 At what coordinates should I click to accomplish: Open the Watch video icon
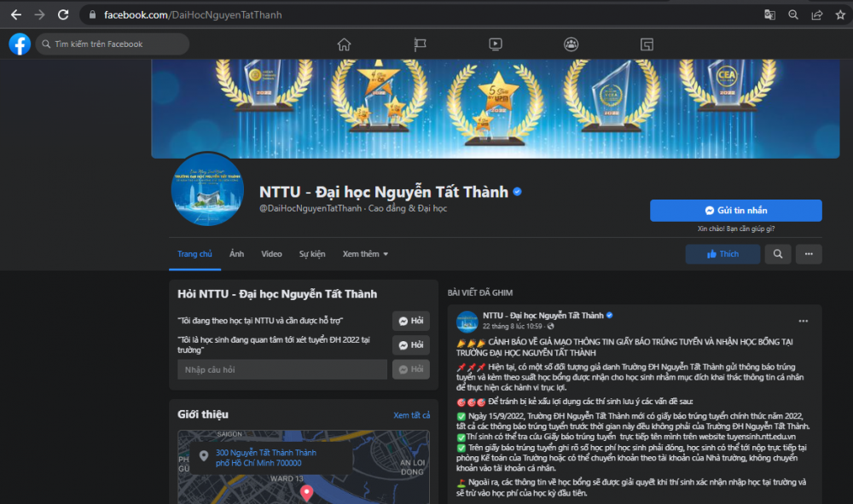pyautogui.click(x=495, y=44)
